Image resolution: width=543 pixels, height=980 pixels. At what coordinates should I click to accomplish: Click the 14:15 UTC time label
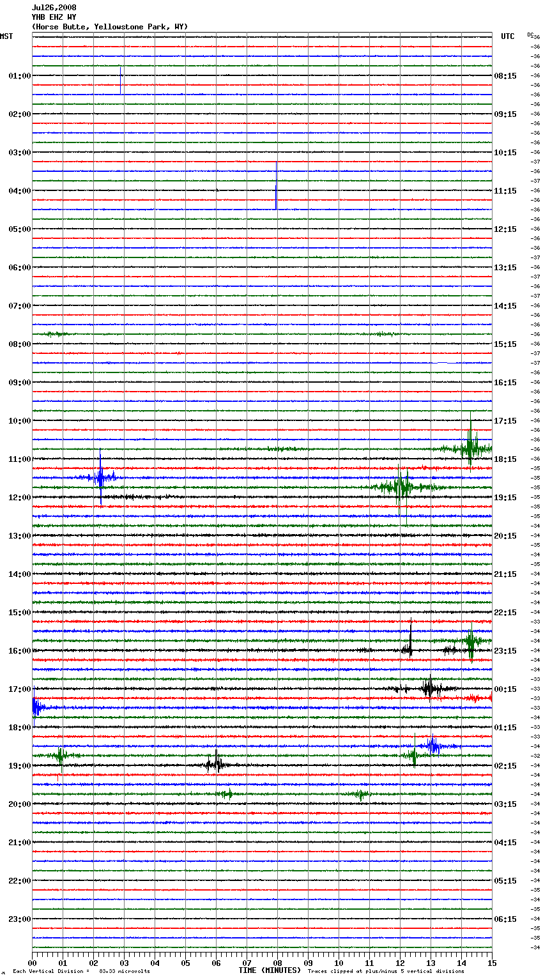tap(505, 306)
